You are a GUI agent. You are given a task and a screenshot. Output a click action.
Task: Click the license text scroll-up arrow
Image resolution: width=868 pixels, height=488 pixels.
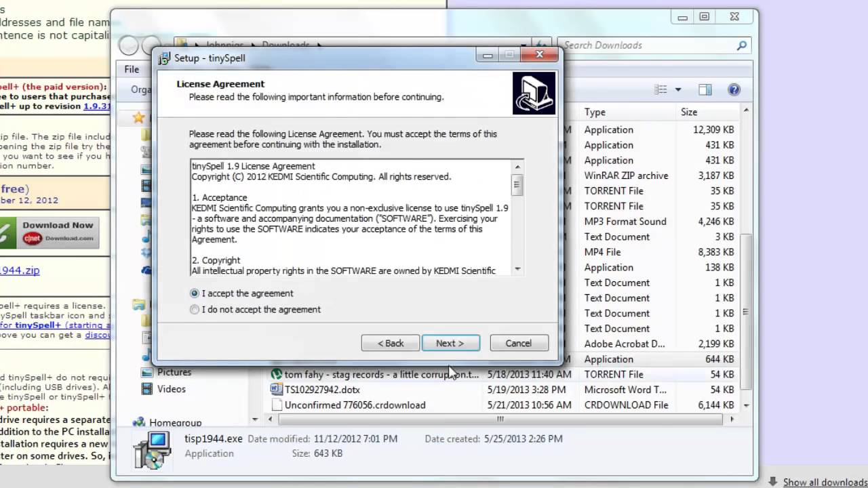pos(518,167)
